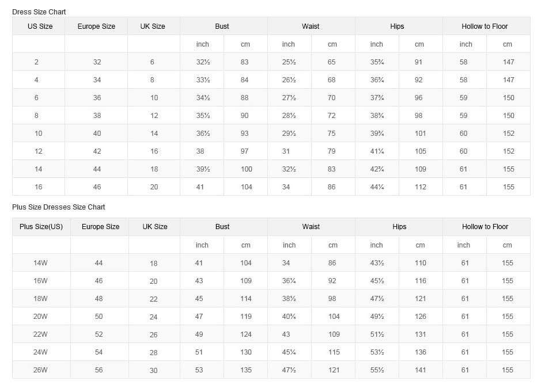This screenshot has width=545, height=392.
Task: Click 'Bust' header in plus size table
Action: 222,227
